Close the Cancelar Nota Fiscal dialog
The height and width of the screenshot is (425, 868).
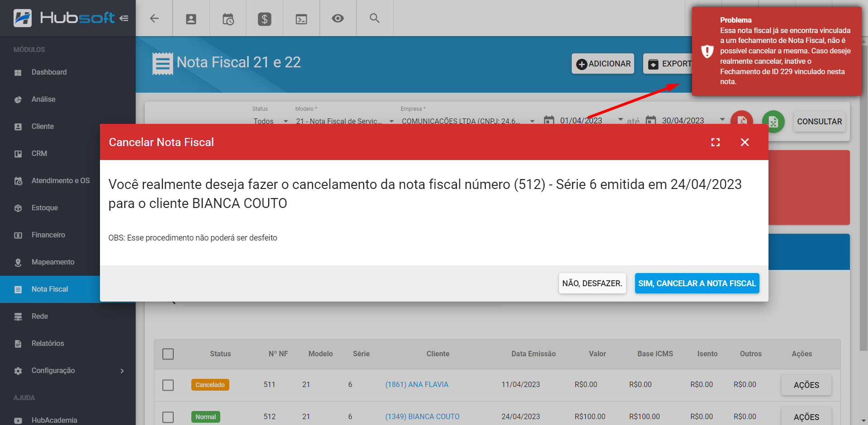(x=745, y=142)
